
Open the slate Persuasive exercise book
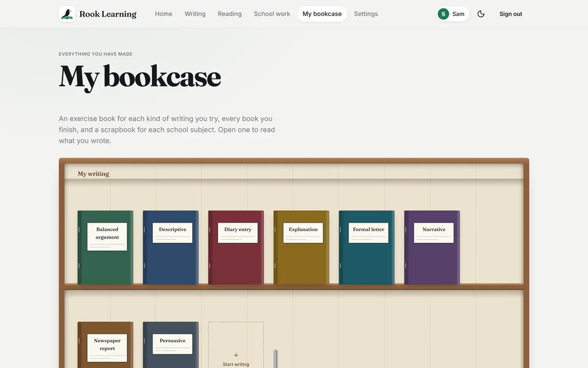(x=171, y=345)
